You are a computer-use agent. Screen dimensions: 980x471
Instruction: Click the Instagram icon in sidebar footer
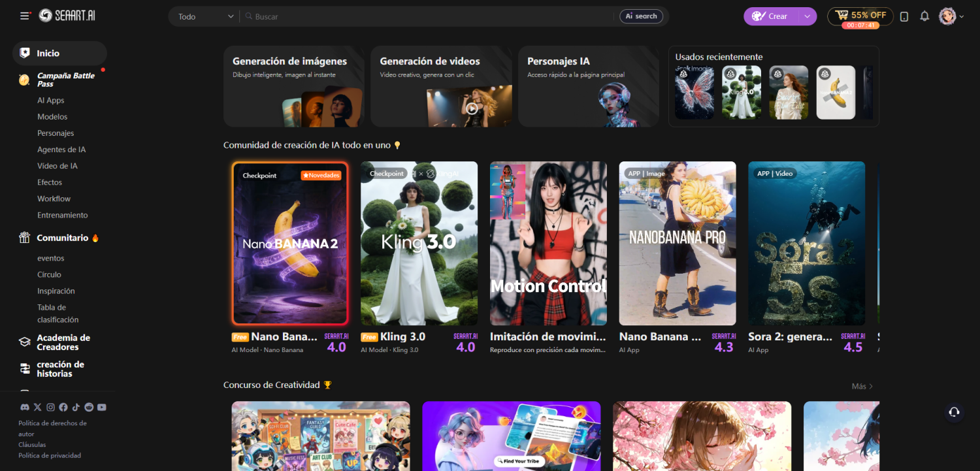(x=50, y=407)
